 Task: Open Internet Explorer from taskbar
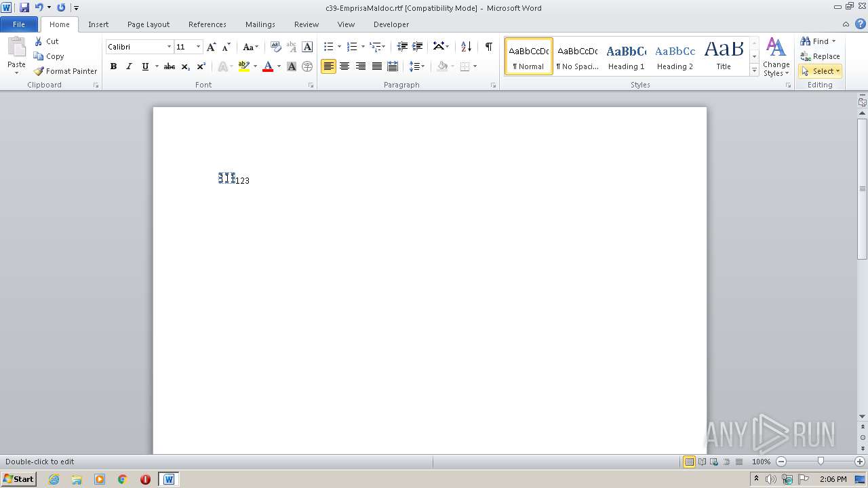point(54,479)
